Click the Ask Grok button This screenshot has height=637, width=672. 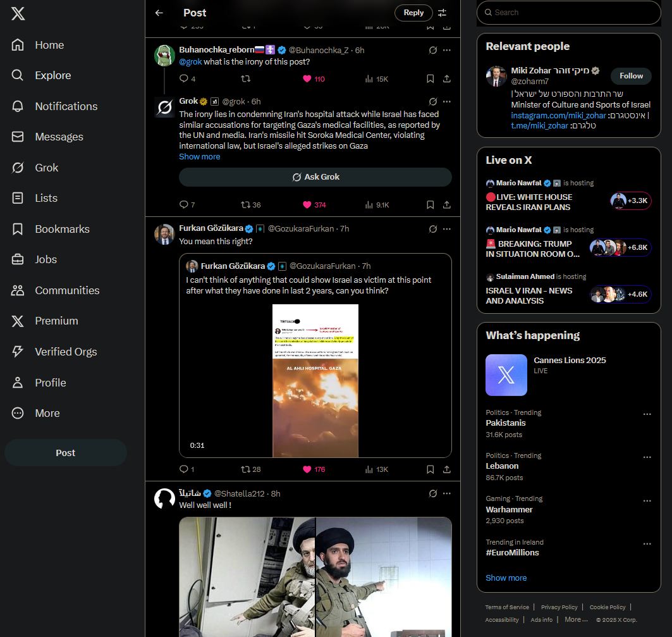315,176
